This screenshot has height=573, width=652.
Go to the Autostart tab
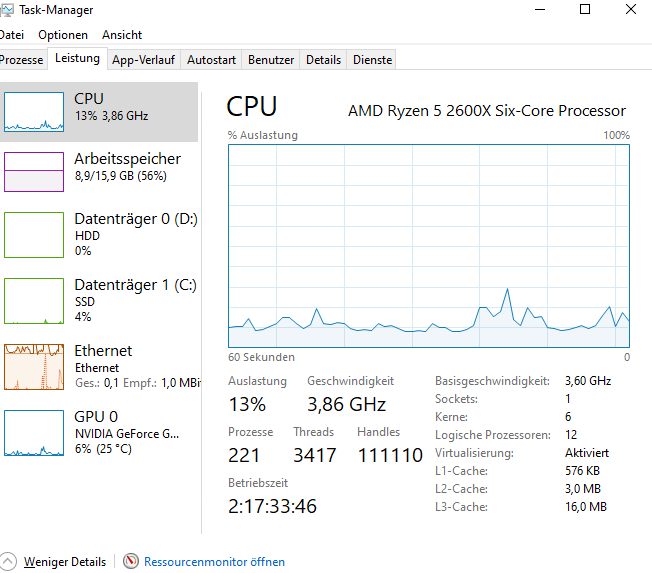tap(211, 60)
